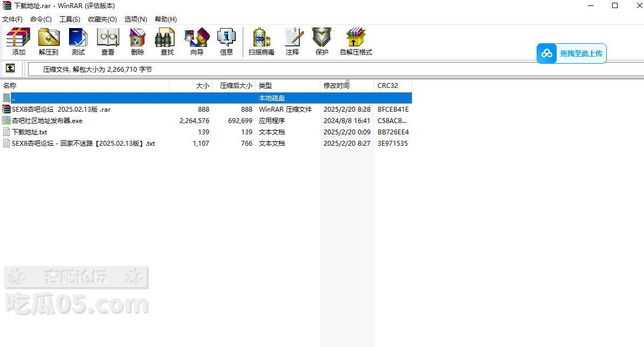644x347 pixels.
Task: Click the parent folder '..' row icon
Action: pos(6,98)
